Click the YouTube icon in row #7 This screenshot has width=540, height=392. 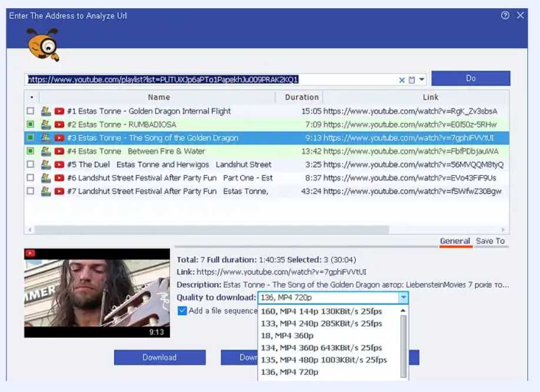coord(59,191)
